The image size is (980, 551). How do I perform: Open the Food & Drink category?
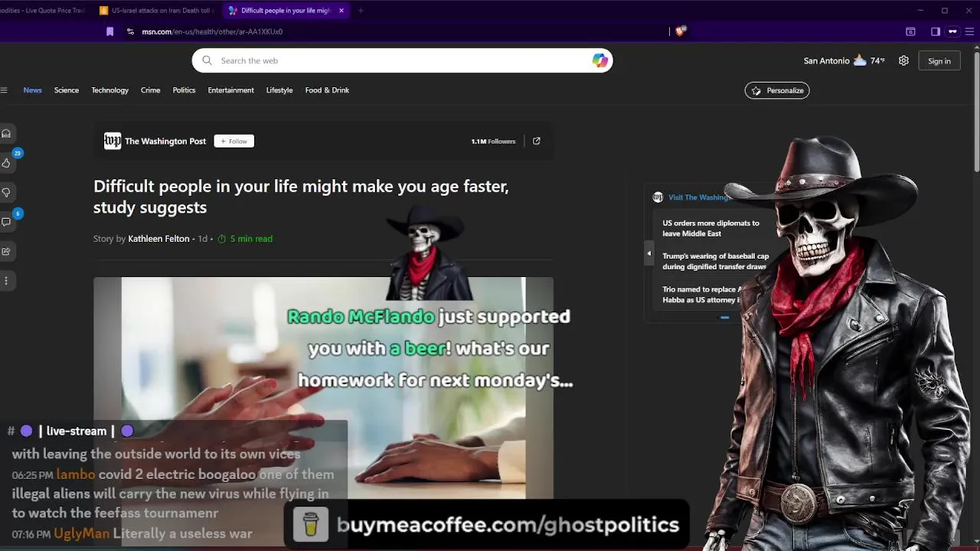(327, 90)
